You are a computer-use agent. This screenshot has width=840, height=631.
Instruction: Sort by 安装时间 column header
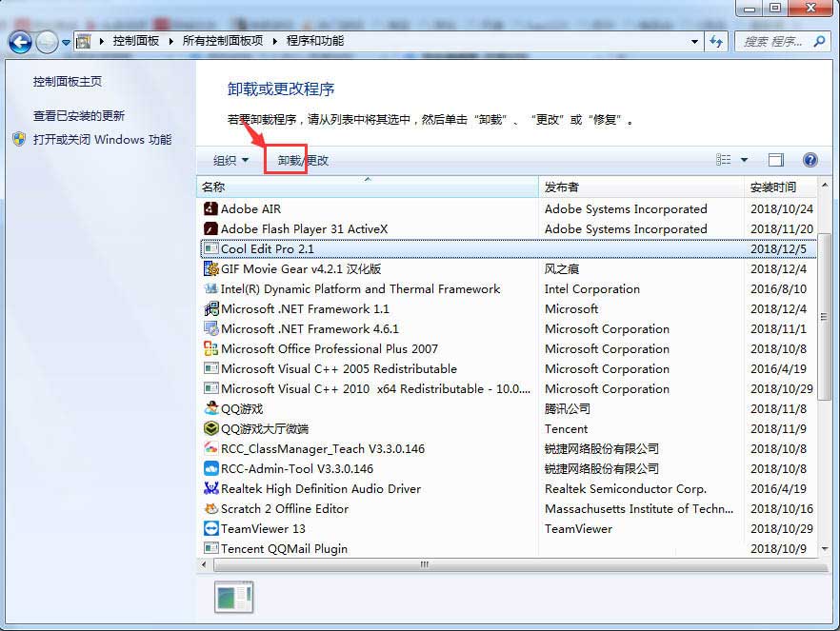(781, 187)
